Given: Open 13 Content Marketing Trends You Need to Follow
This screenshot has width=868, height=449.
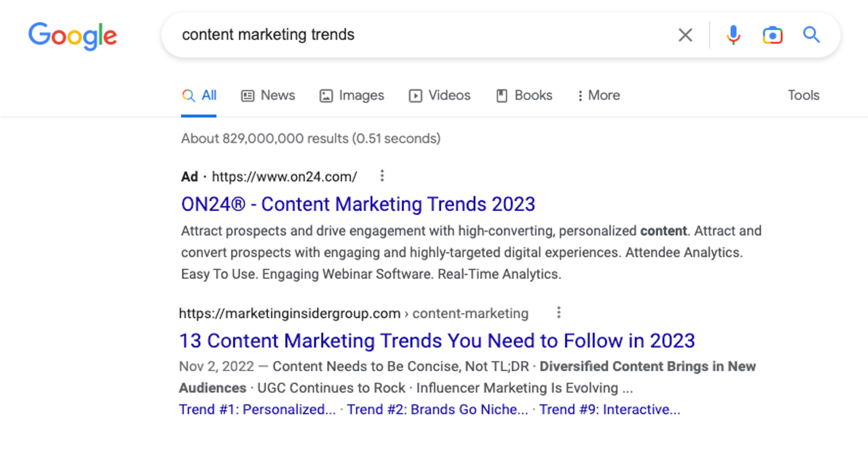Looking at the screenshot, I should tap(437, 341).
